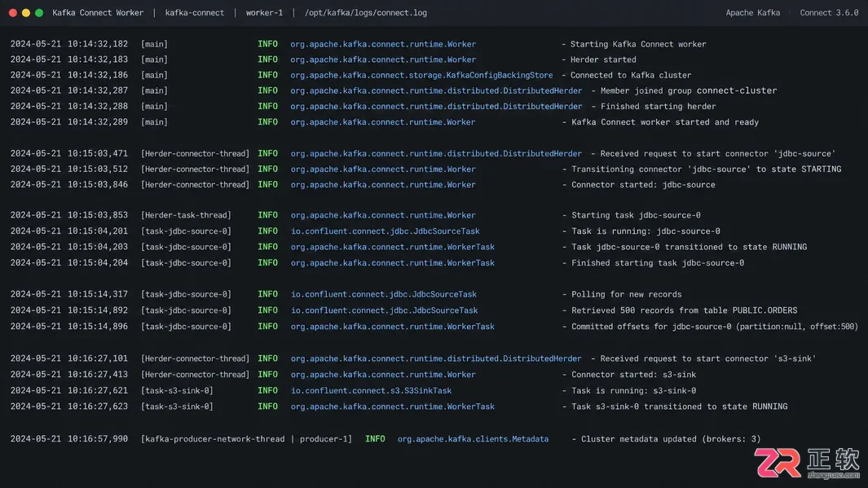Select 'Cluster metadata updated (brokers: 3)' message
The image size is (868, 488).
671,439
